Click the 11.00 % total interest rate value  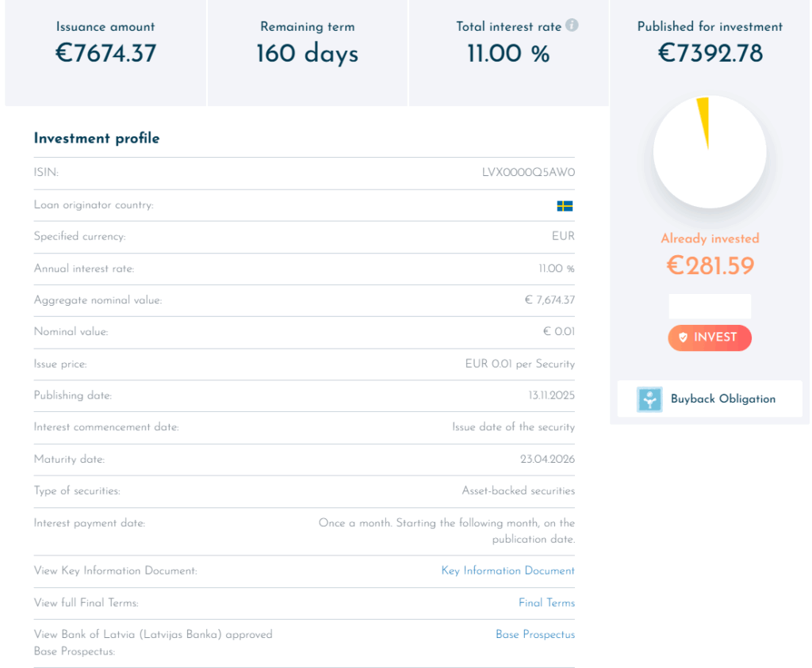(x=508, y=53)
